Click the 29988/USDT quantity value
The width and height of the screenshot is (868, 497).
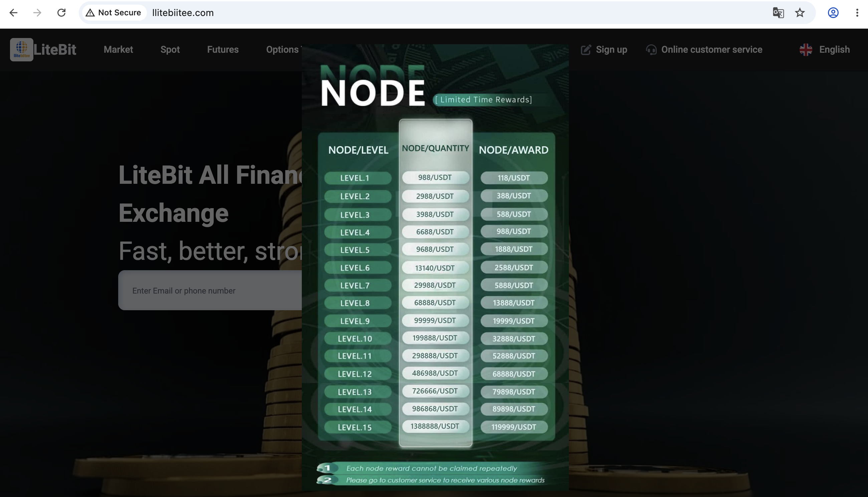point(436,285)
